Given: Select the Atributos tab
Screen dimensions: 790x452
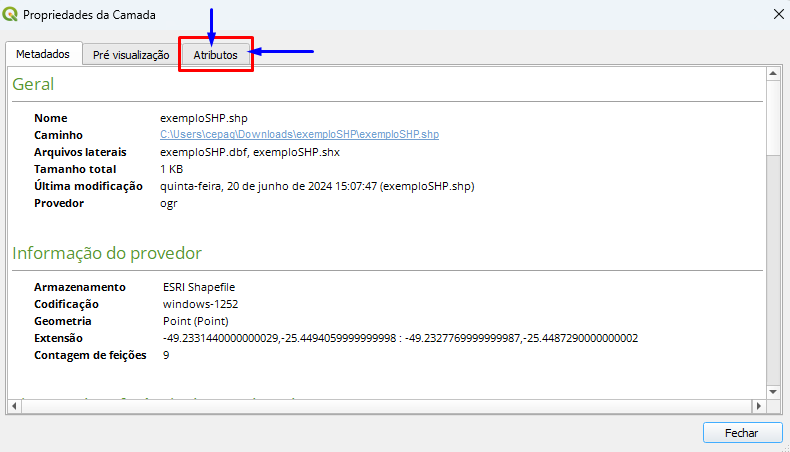Looking at the screenshot, I should [216, 55].
